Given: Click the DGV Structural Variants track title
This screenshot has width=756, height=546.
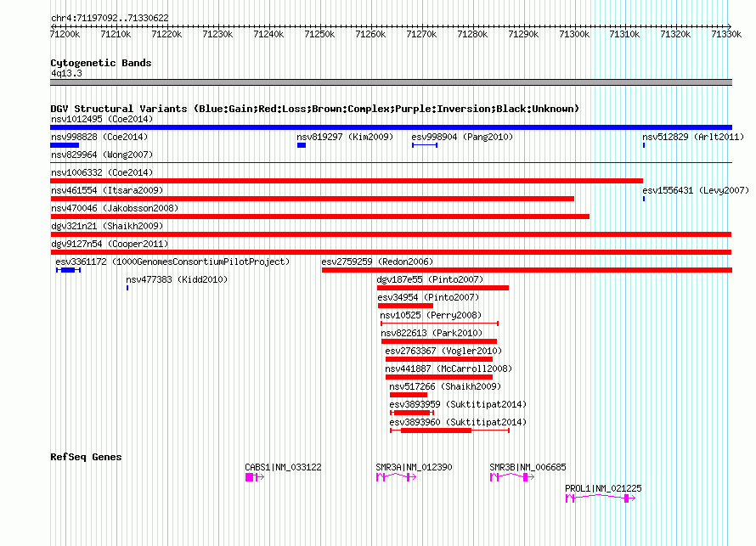Looking at the screenshot, I should 315,109.
